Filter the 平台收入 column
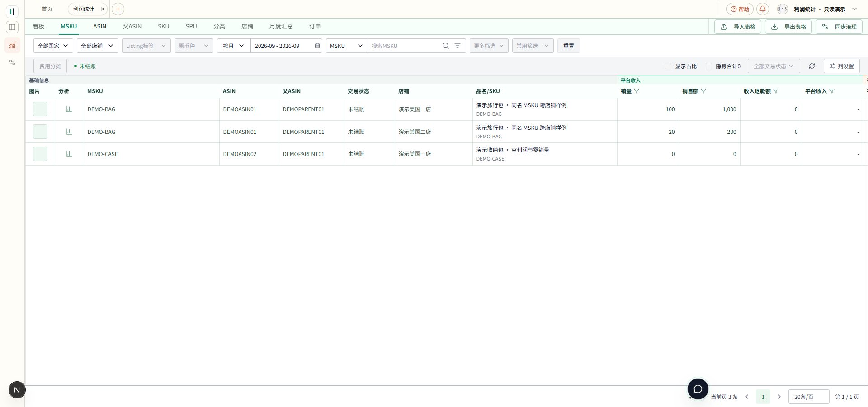 [x=832, y=91]
